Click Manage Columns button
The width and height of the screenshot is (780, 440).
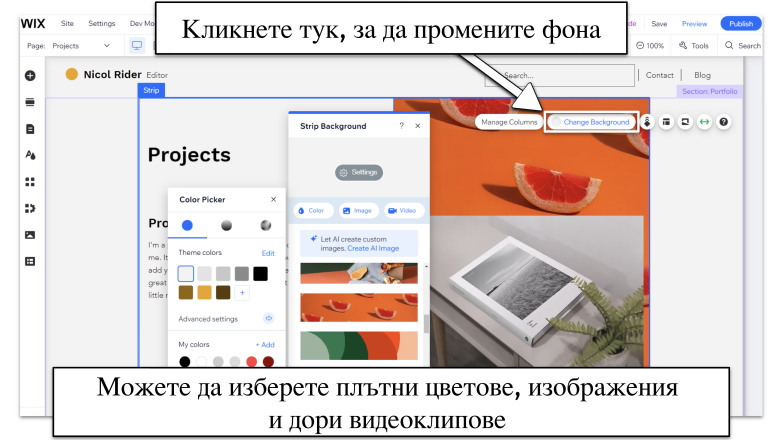[509, 122]
